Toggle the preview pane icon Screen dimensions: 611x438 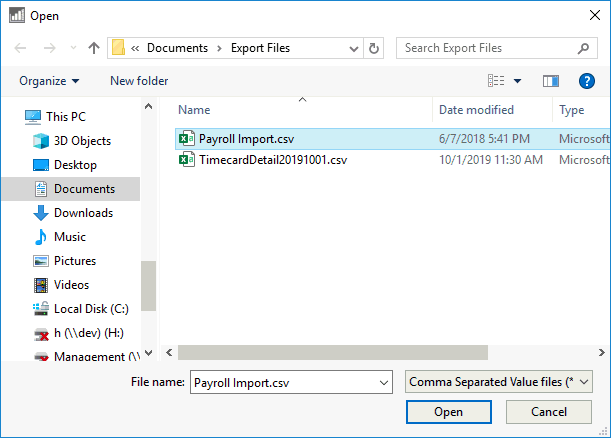pyautogui.click(x=550, y=81)
